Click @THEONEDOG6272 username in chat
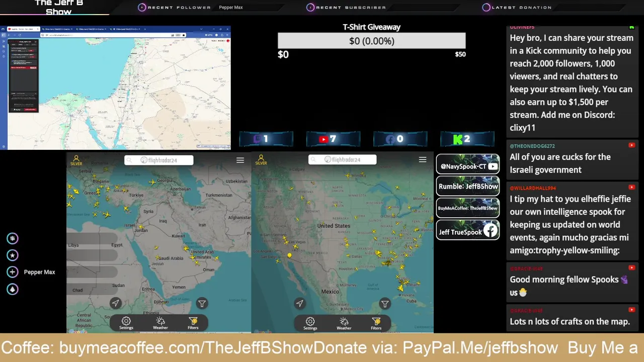The image size is (644, 362). [532, 146]
